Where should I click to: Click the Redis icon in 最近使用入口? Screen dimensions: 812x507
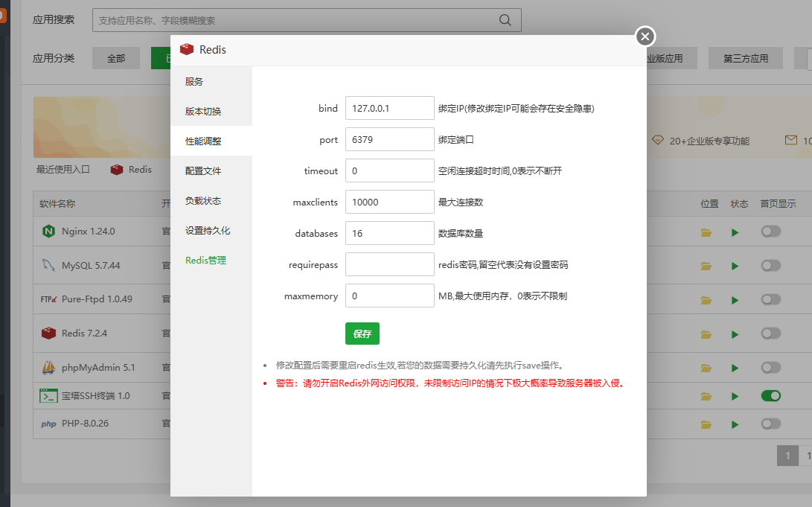tap(117, 169)
